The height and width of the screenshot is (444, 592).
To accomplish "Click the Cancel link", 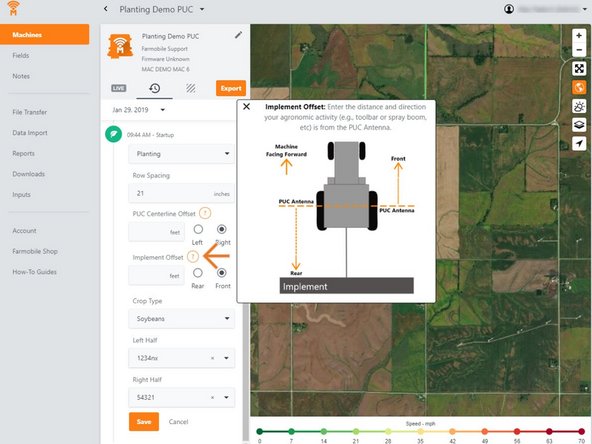I will [178, 422].
